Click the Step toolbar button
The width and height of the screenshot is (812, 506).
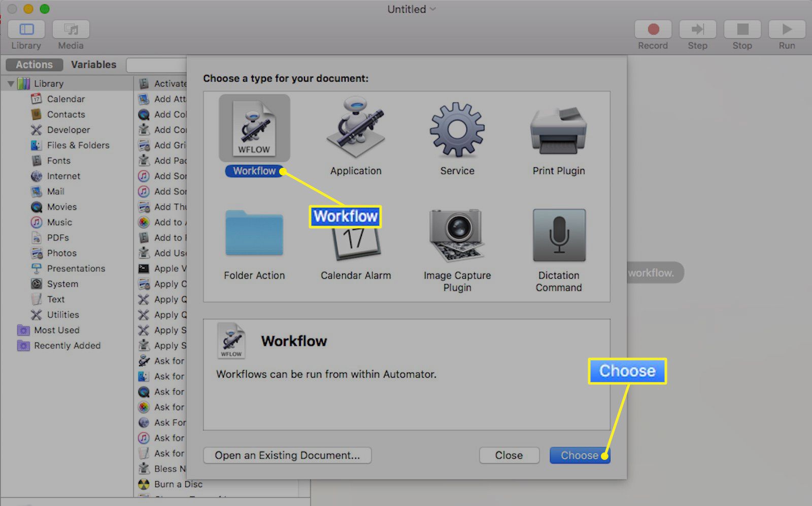click(x=698, y=29)
